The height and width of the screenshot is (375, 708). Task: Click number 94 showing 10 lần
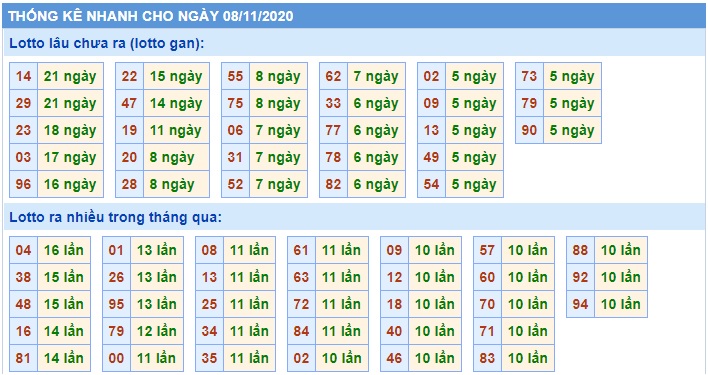[580, 304]
